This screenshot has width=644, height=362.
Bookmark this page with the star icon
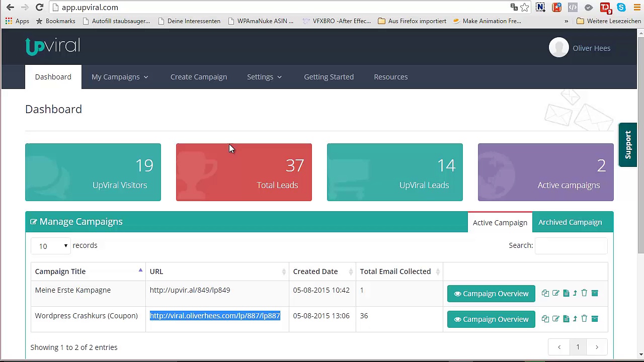(x=525, y=7)
